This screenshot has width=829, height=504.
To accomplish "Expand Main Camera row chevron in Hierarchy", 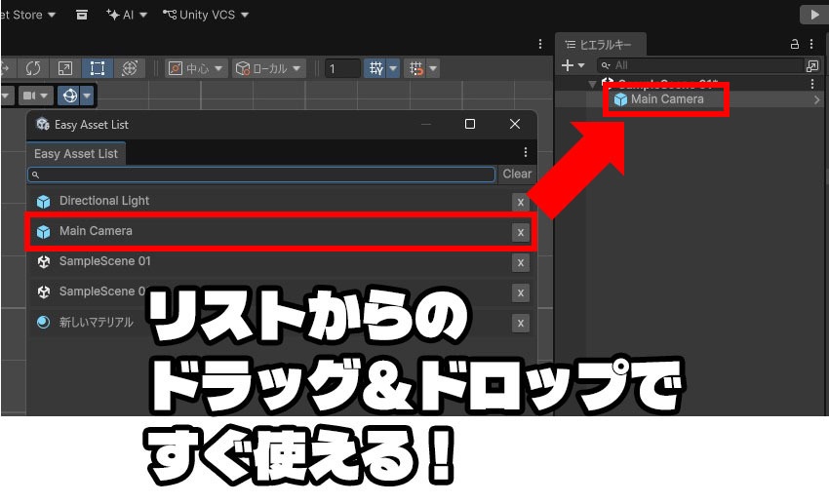I will click(817, 99).
